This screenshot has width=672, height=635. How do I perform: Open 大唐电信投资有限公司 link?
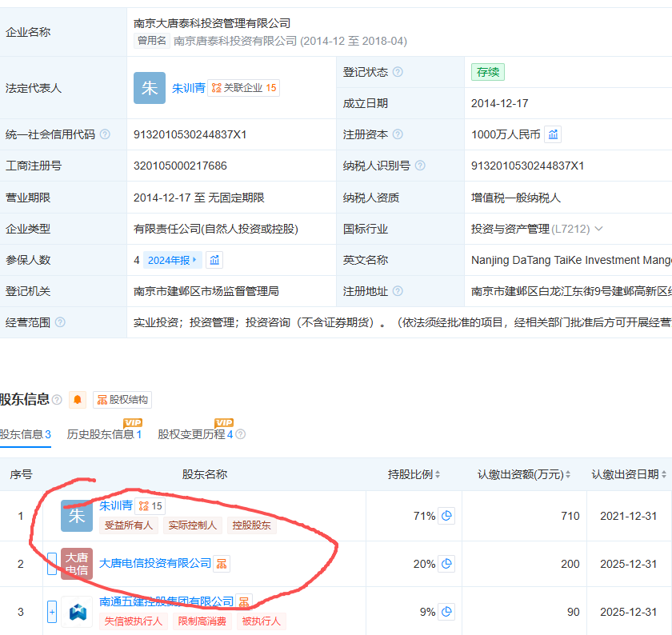pos(155,564)
